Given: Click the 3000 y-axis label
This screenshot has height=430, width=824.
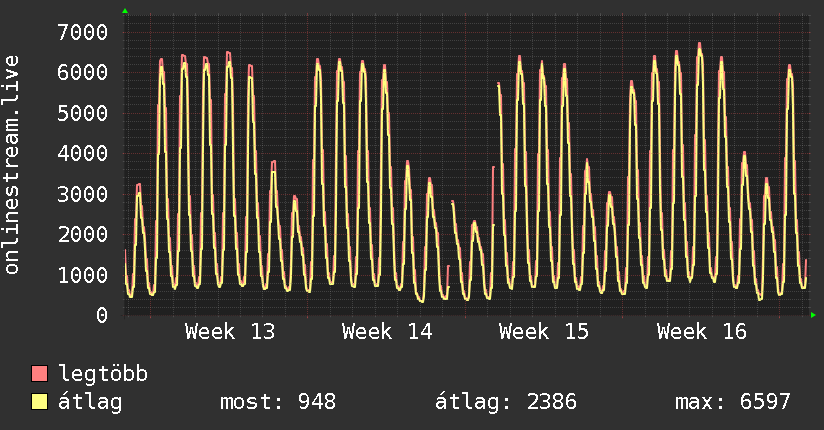Looking at the screenshot, I should coord(83,194).
